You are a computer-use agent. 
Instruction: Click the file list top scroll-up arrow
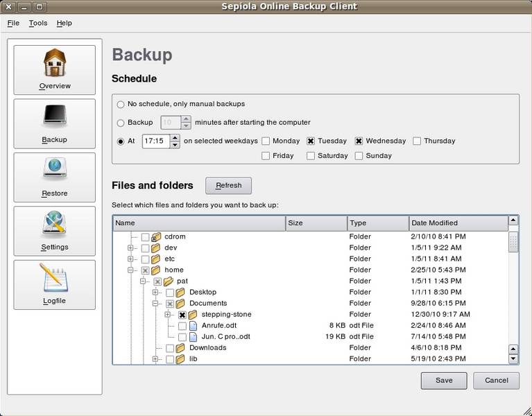[513, 220]
